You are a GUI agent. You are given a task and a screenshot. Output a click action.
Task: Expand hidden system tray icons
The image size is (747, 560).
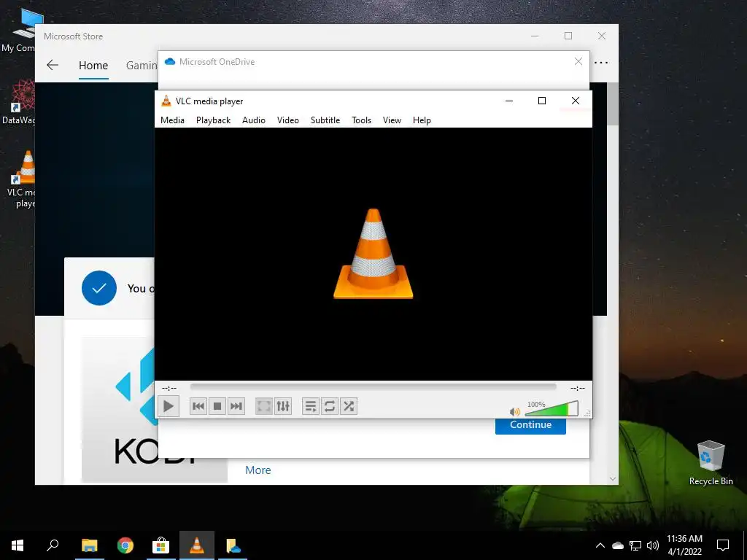[600, 545]
